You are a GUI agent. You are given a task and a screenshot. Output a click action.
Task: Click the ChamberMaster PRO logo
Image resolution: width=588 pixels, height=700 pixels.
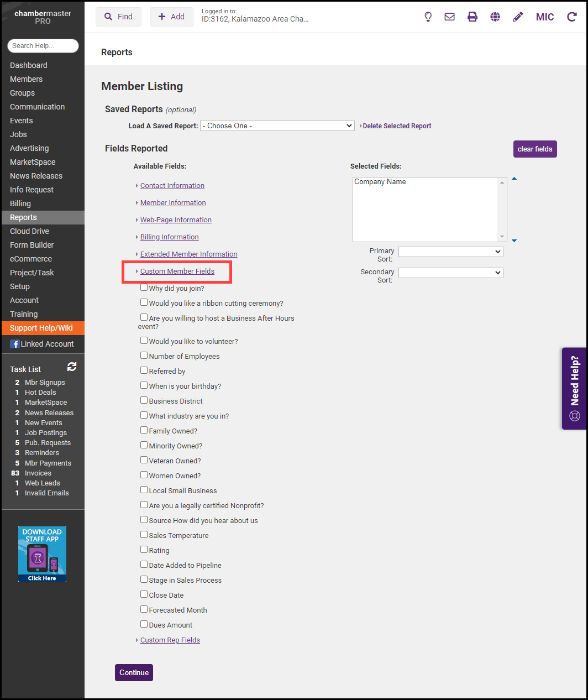point(43,17)
